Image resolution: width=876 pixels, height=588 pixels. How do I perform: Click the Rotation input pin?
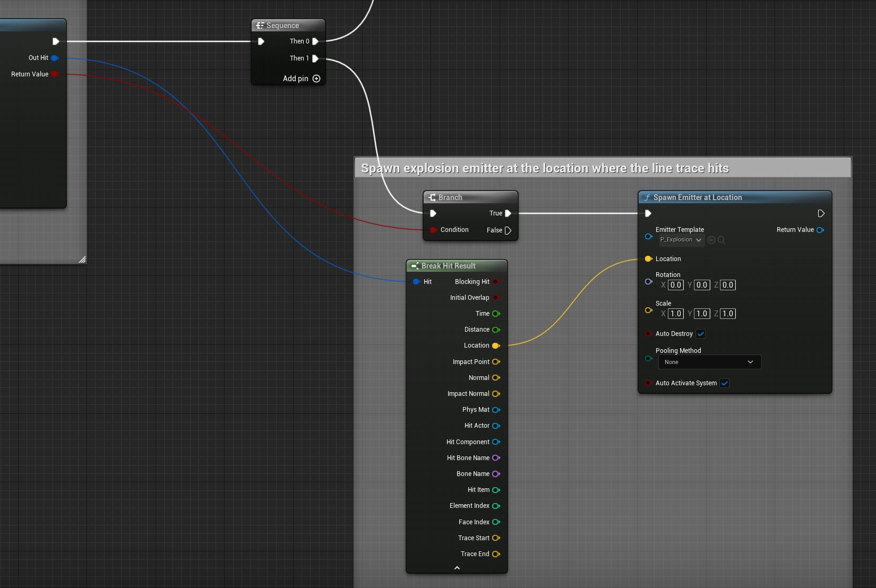(x=648, y=282)
